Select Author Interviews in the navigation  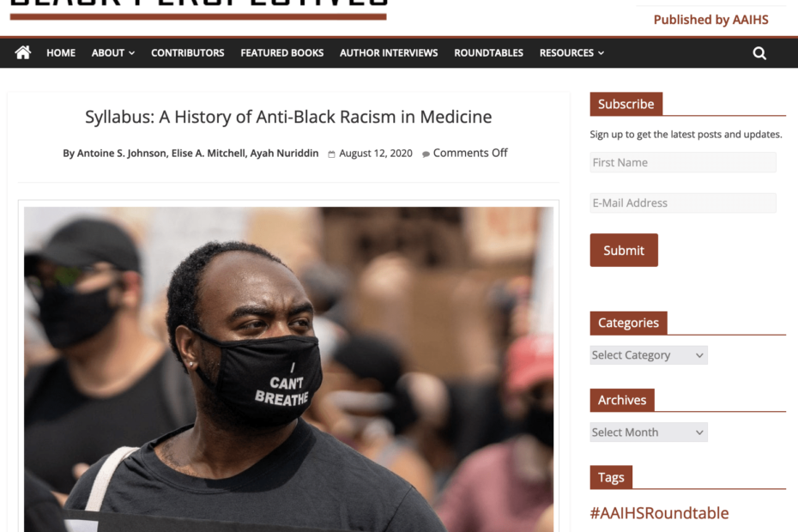tap(389, 53)
